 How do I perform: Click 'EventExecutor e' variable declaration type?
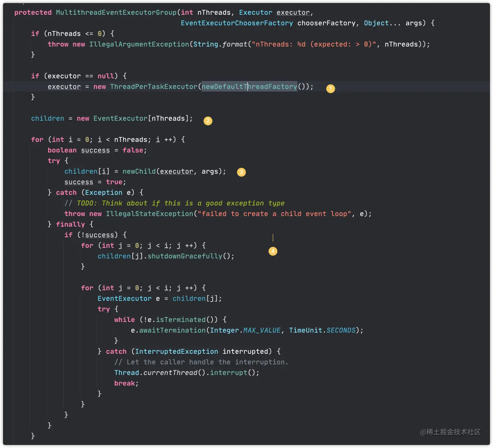click(124, 299)
